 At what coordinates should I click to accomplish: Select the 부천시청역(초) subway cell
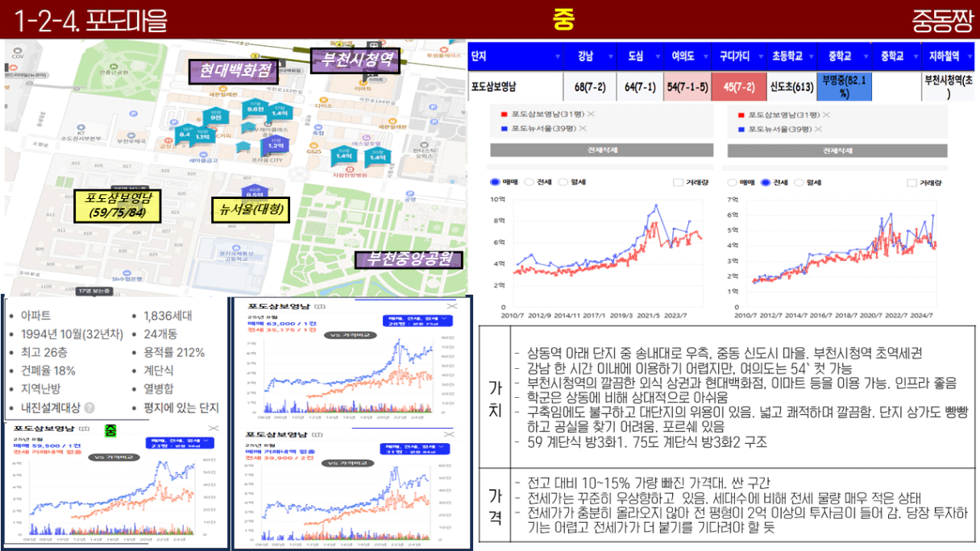pyautogui.click(x=949, y=86)
